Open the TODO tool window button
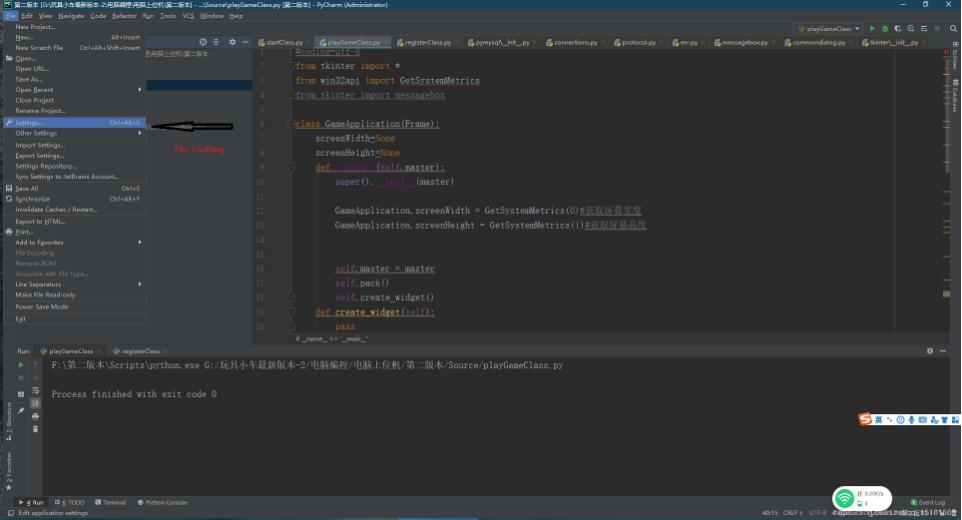 click(x=69, y=502)
